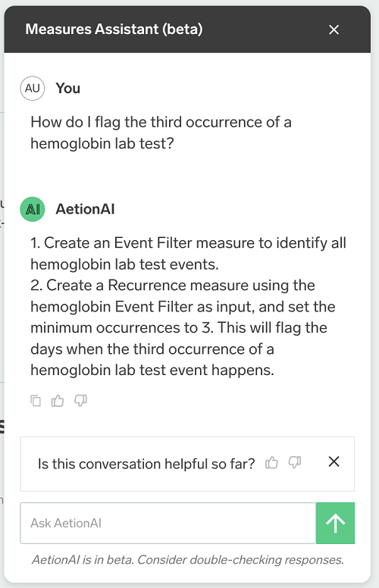Click the Measures Assistant (beta) title

pyautogui.click(x=114, y=30)
